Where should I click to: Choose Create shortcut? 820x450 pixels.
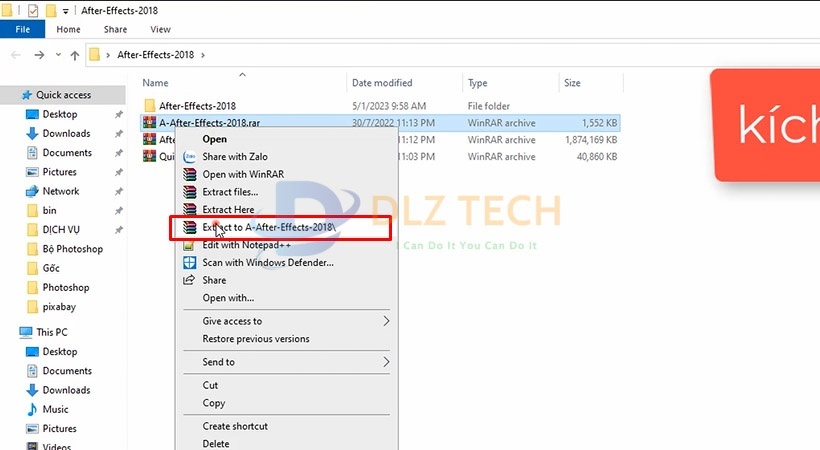(x=235, y=426)
